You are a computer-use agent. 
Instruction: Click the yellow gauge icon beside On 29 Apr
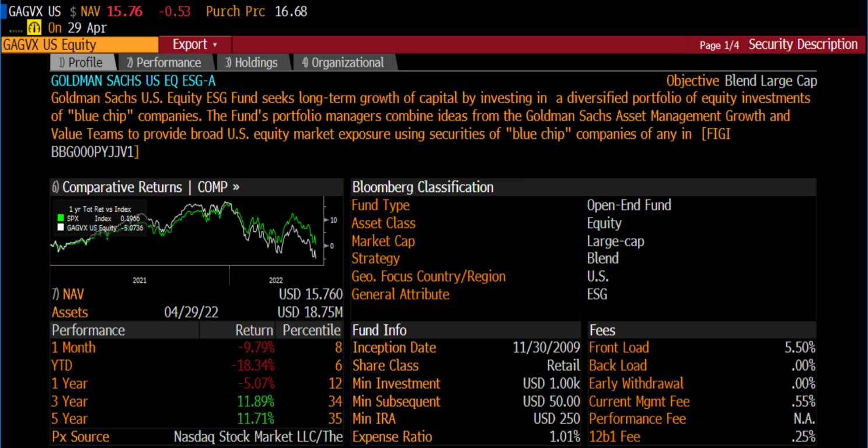point(34,27)
